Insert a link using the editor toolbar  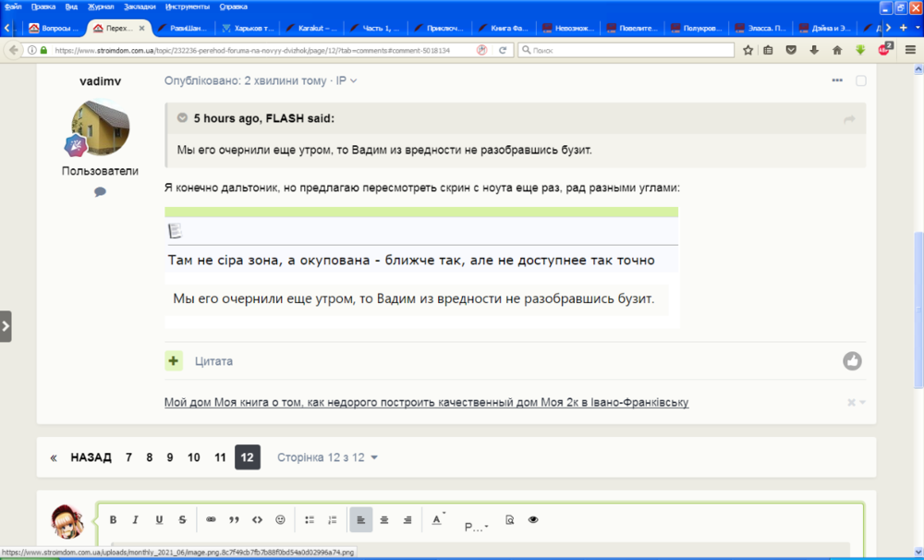(x=211, y=519)
